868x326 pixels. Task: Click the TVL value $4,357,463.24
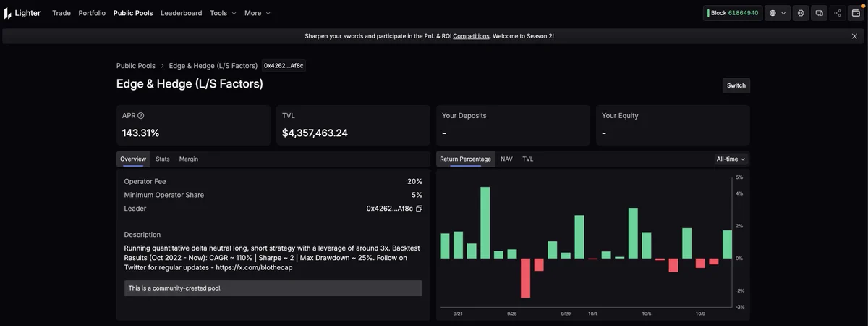point(315,133)
